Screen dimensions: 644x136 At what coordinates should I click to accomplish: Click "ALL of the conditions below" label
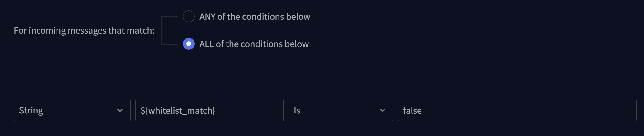tap(254, 44)
